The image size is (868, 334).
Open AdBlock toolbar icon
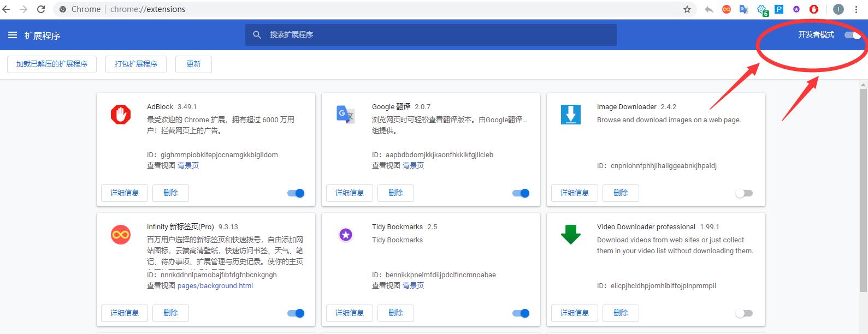[x=814, y=9]
